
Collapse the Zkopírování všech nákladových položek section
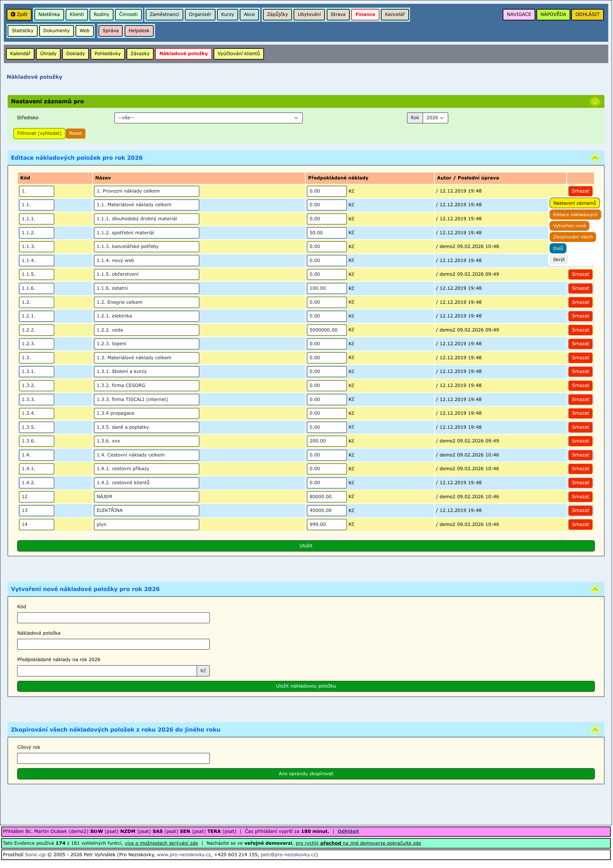click(595, 730)
